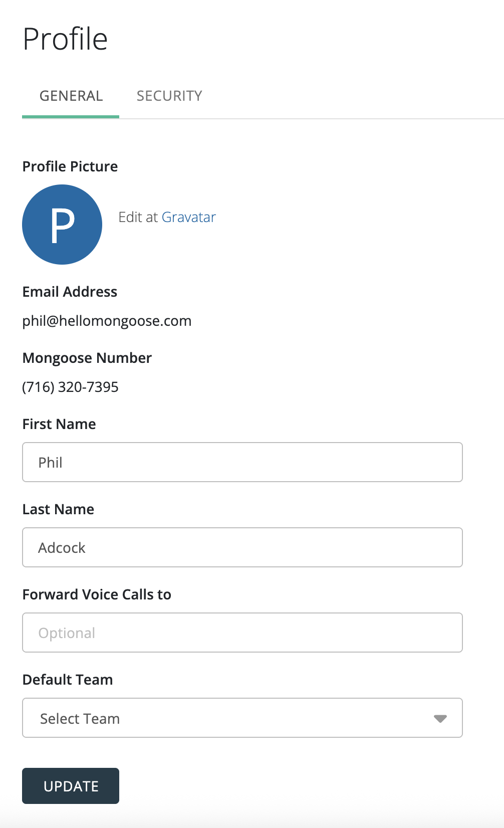Click the phil@hellomongoose.com email text
This screenshot has width=504, height=828.
[x=107, y=321]
